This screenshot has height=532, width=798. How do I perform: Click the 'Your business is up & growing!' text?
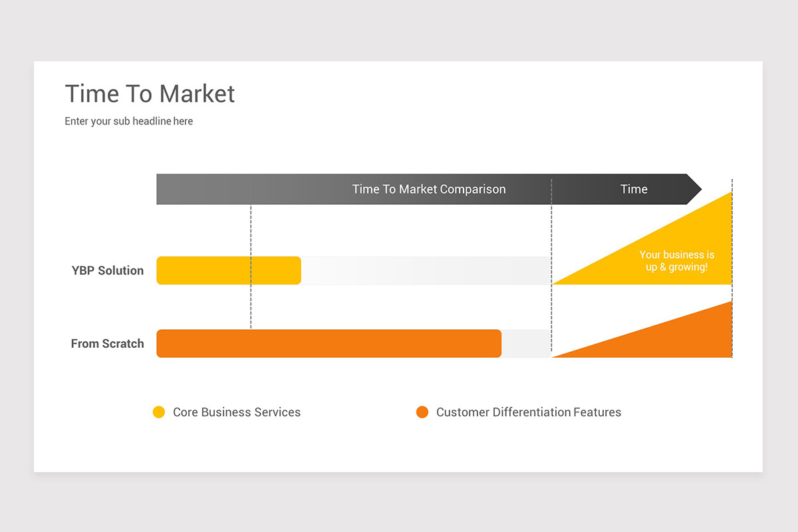click(677, 261)
